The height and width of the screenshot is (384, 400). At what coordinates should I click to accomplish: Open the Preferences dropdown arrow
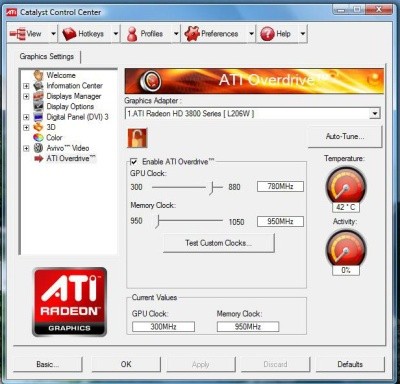251,34
